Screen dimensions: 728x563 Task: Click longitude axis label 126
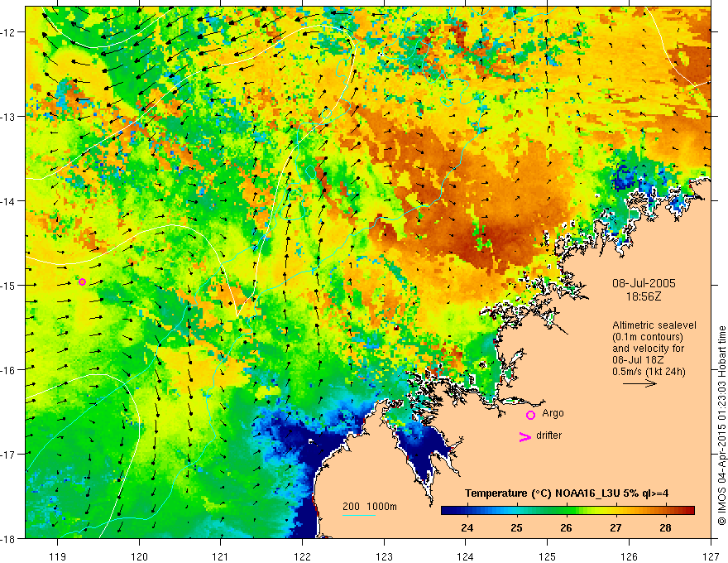[629, 556]
